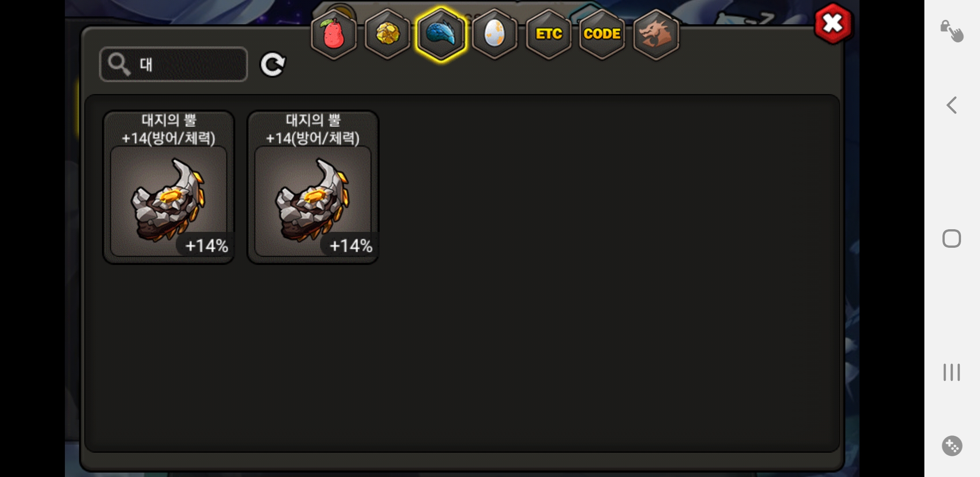This screenshot has height=477, width=980.
Task: Open Android recent apps button
Action: coord(952,372)
